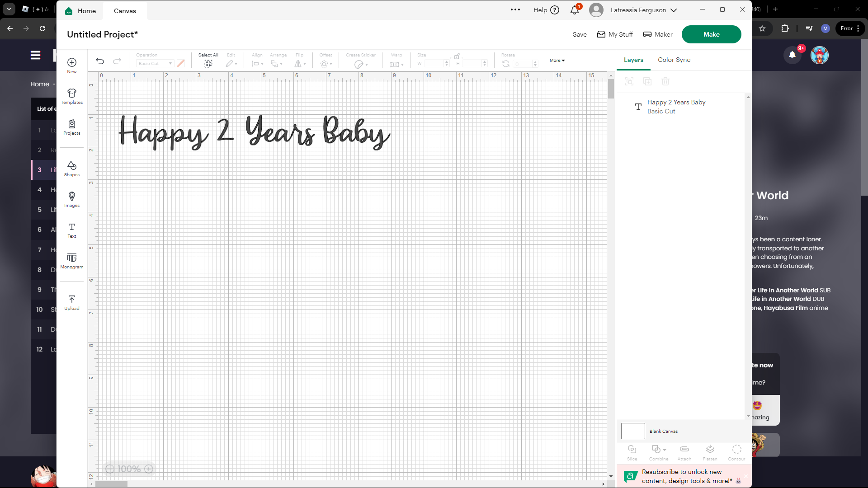Viewport: 868px width, 488px height.
Task: Add a Text element
Action: click(71, 230)
